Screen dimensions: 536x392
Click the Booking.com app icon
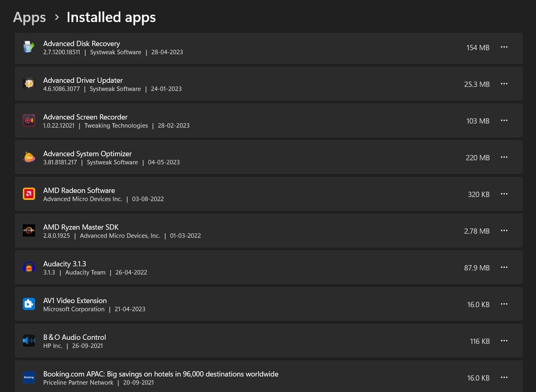29,377
